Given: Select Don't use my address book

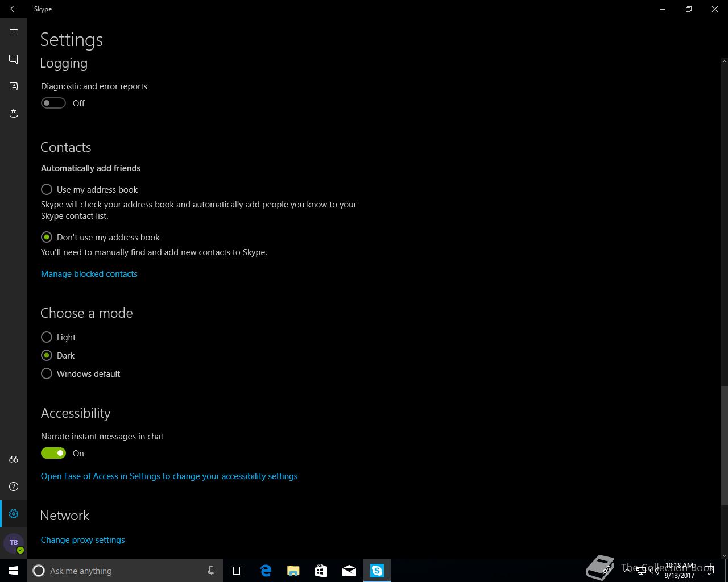Looking at the screenshot, I should [x=101, y=238].
